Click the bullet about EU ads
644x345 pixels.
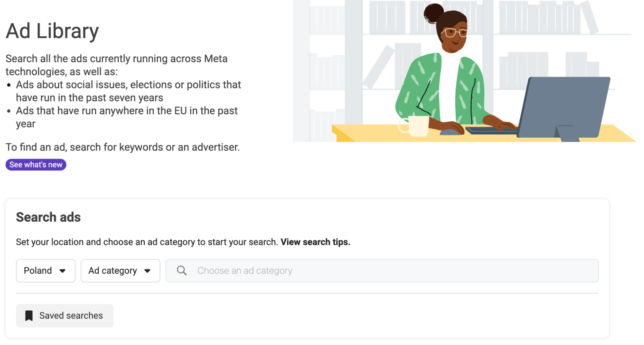[127, 117]
